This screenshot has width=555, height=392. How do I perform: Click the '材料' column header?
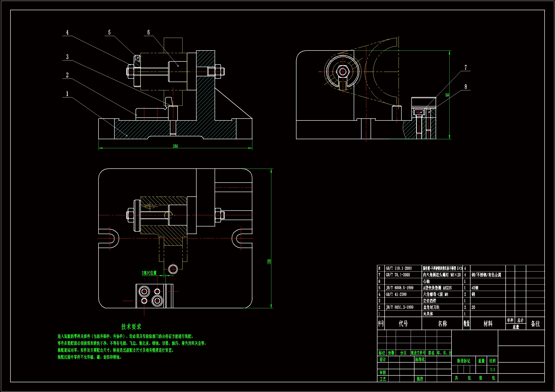tap(488, 324)
